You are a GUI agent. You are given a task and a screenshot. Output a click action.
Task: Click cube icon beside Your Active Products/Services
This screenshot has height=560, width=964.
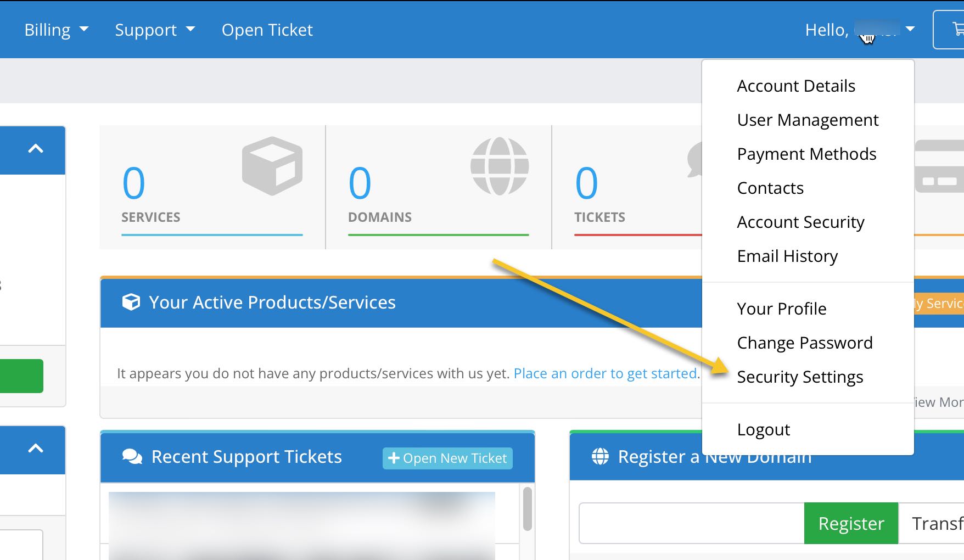(x=131, y=303)
